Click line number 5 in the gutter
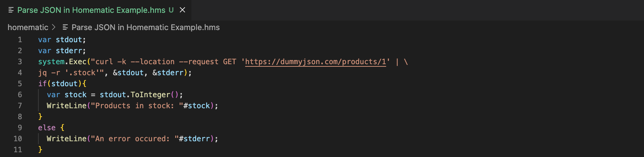 [x=20, y=84]
